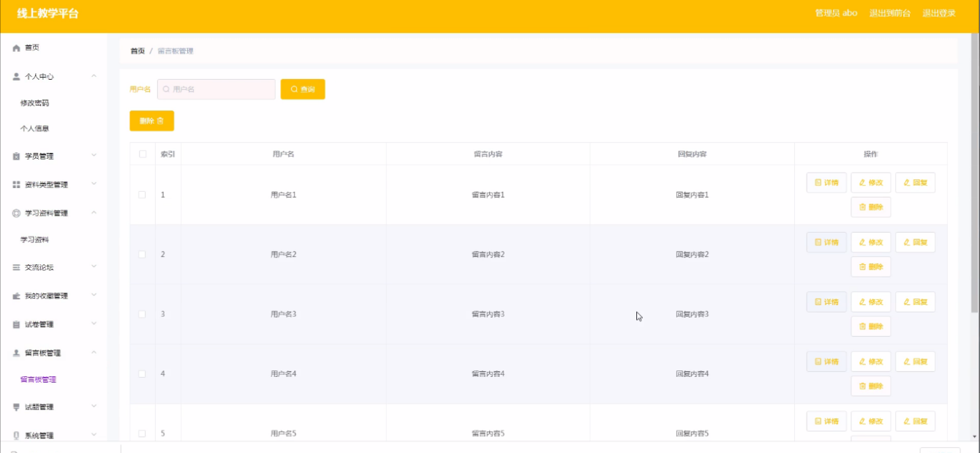This screenshot has height=453, width=980.
Task: Click the person icon next to 个人中心
Action: (x=16, y=76)
